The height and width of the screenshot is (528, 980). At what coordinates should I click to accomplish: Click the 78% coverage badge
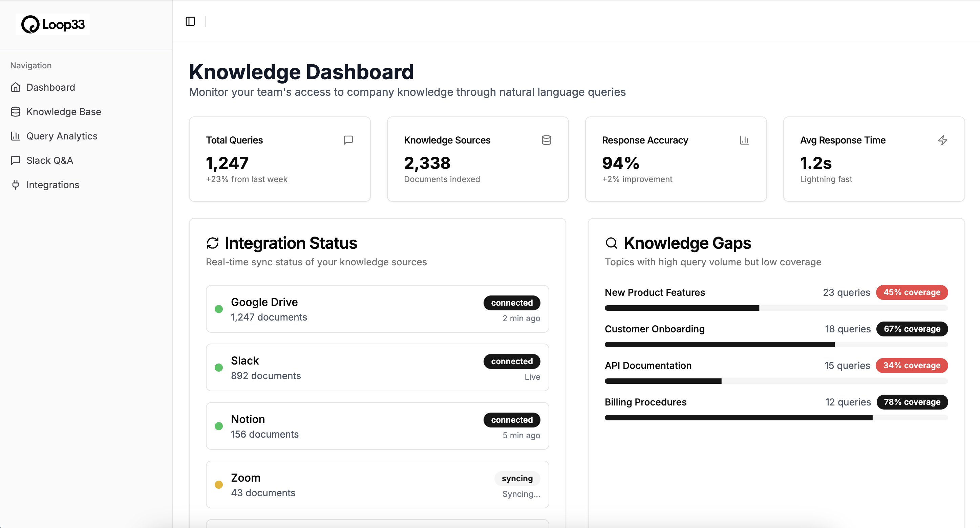coord(912,402)
